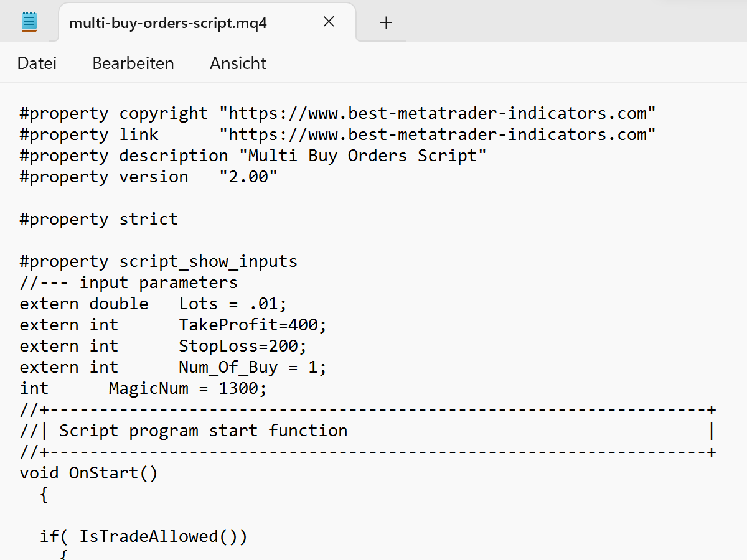This screenshot has width=747, height=560.
Task: Open a new tab with the plus icon
Action: [x=386, y=22]
